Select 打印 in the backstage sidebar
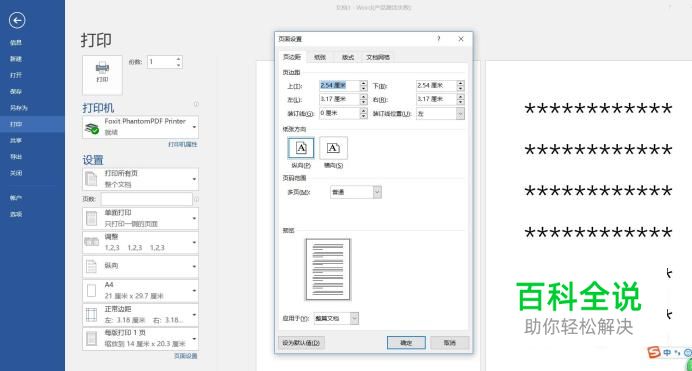The width and height of the screenshot is (692, 371). pos(32,124)
